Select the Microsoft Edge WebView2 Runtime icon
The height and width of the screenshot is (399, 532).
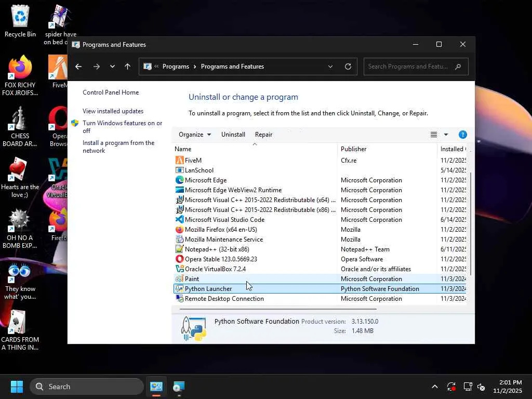[179, 190]
